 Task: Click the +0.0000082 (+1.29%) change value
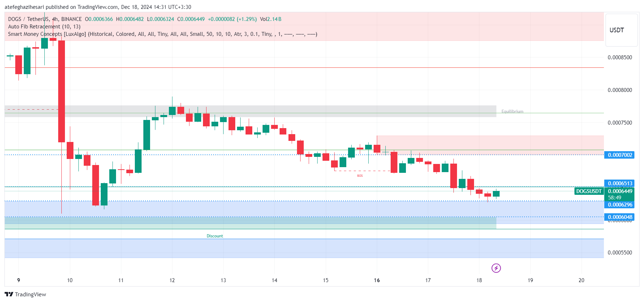[x=232, y=19]
